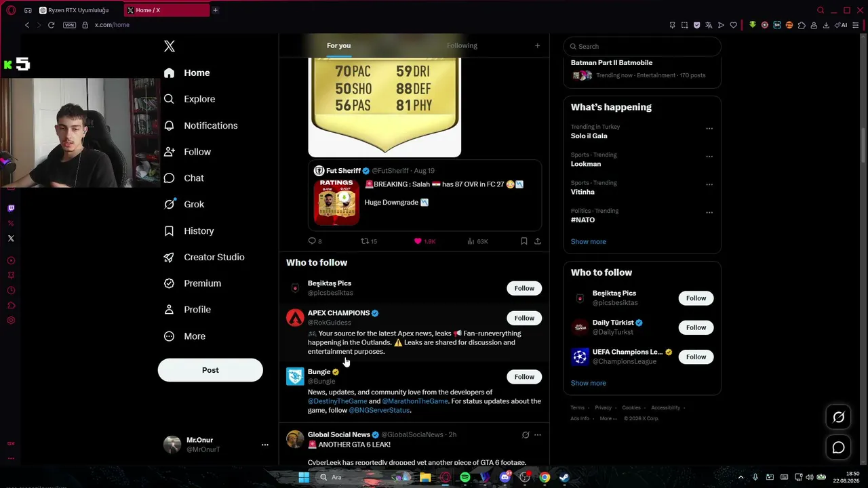Open the floating Grok button
Image resolution: width=868 pixels, height=488 pixels.
click(839, 418)
